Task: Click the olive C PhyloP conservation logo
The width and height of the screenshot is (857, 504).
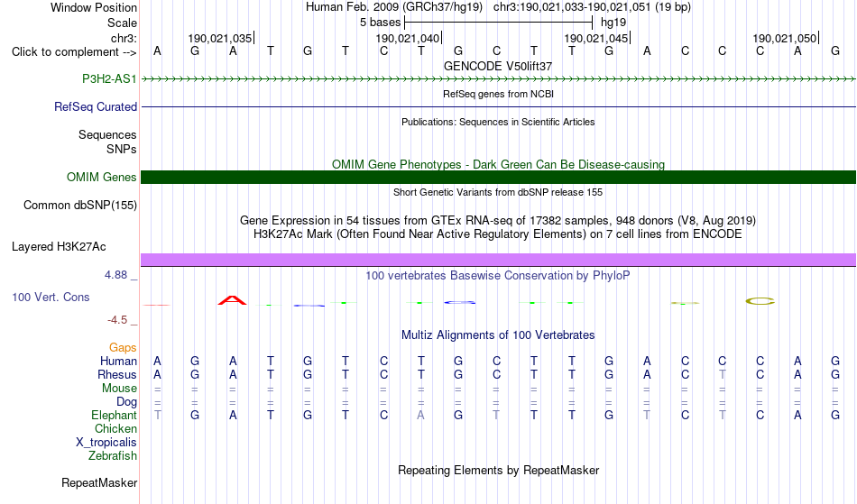Action: (760, 301)
